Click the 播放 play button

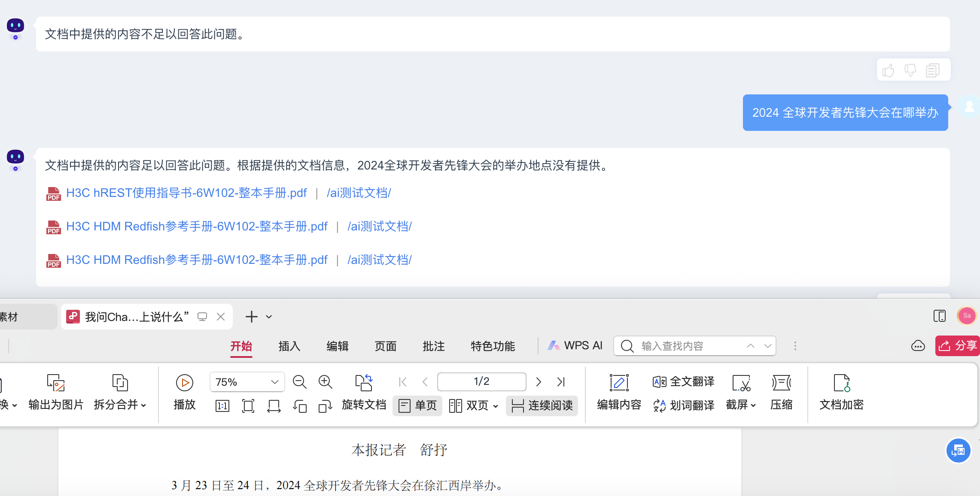click(185, 393)
